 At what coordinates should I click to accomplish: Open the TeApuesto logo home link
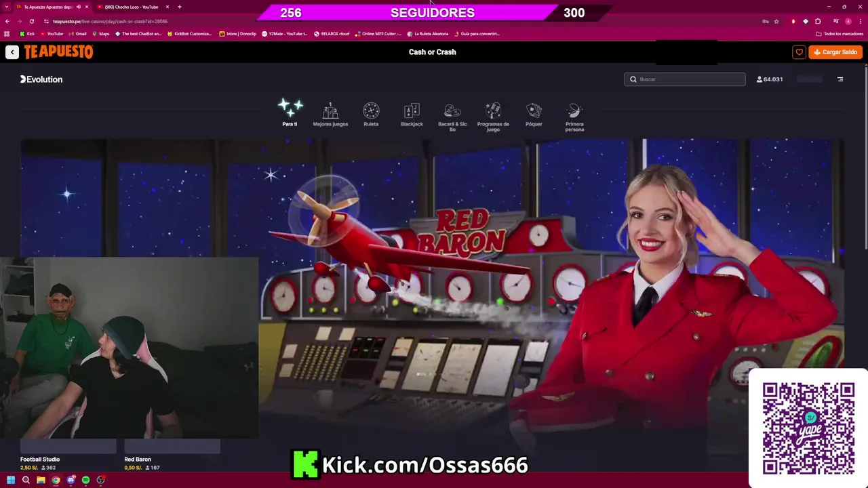pyautogui.click(x=58, y=52)
